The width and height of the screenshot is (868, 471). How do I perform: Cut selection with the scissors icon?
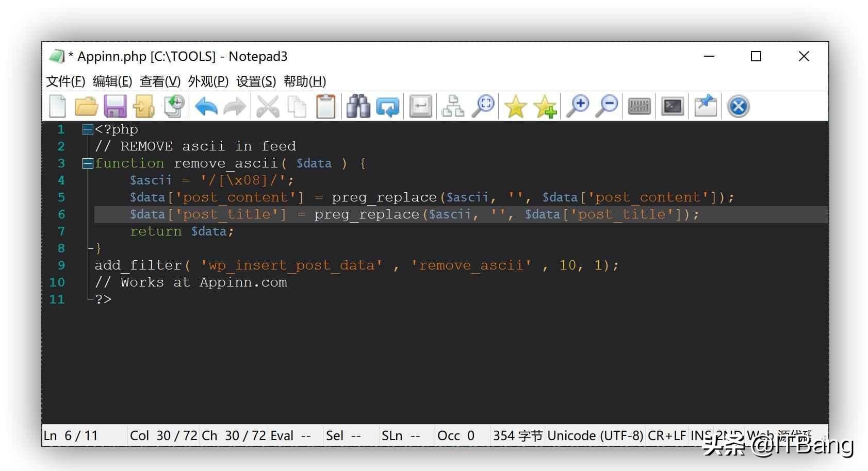pyautogui.click(x=268, y=106)
